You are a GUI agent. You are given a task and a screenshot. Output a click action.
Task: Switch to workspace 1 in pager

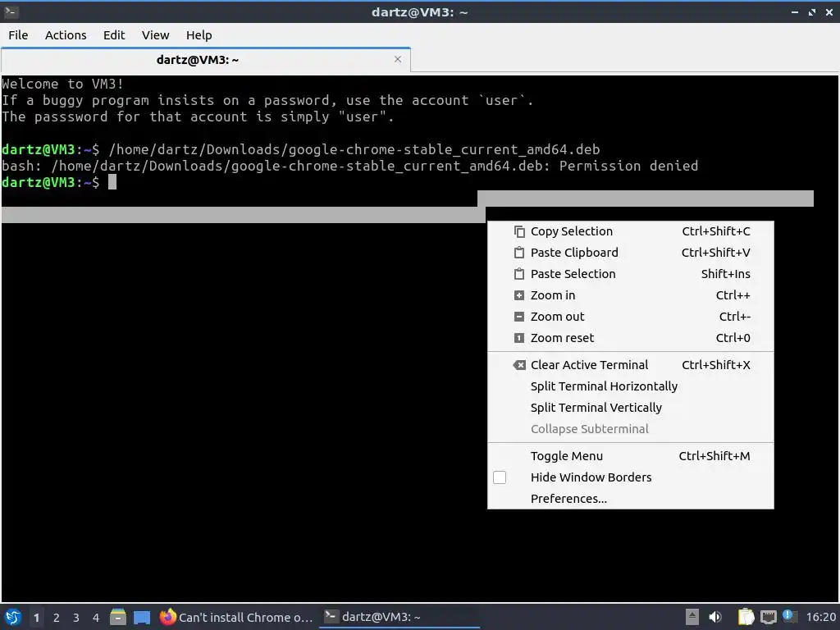(36, 618)
